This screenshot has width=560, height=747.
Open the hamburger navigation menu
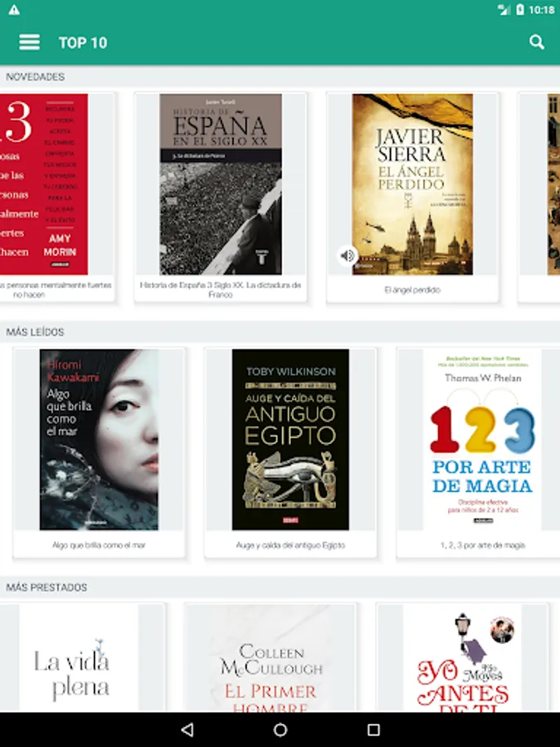click(x=29, y=42)
